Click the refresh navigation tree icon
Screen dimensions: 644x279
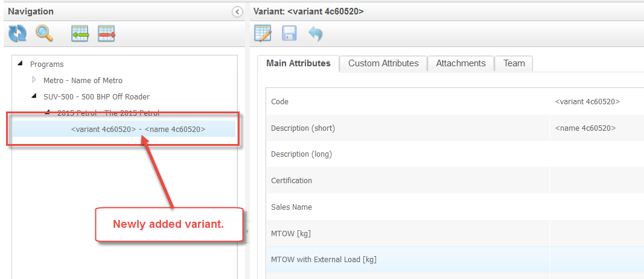click(x=17, y=34)
